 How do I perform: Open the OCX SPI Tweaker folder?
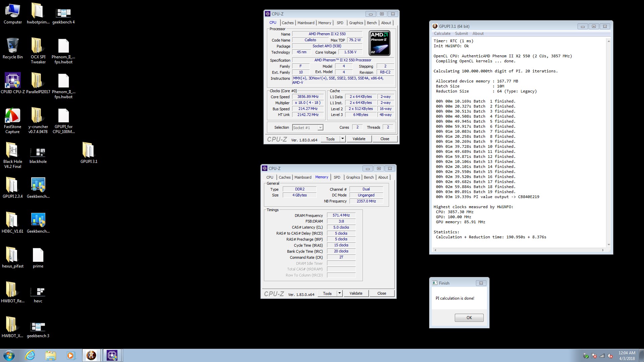(38, 51)
